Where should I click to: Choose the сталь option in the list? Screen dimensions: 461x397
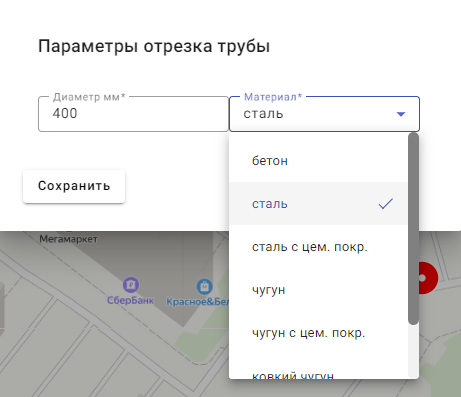318,203
